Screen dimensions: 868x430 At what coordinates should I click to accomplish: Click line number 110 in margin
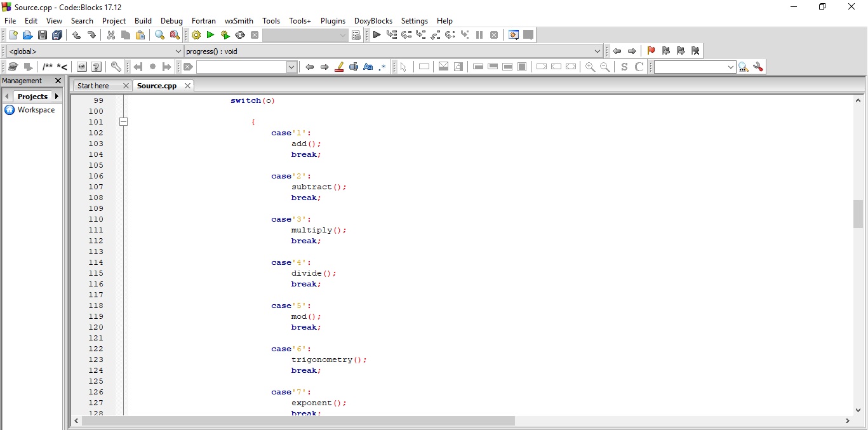96,219
